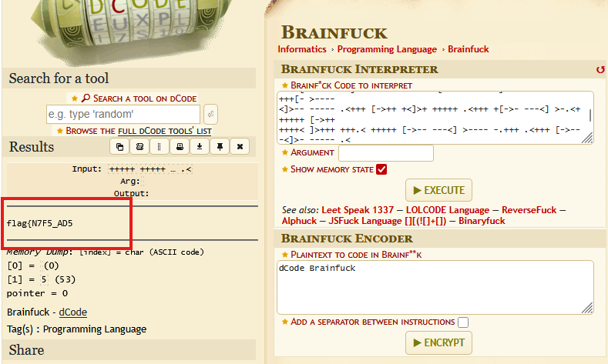The height and width of the screenshot is (364, 608).
Task: Open LOLCODE Language link
Action: [448, 210]
